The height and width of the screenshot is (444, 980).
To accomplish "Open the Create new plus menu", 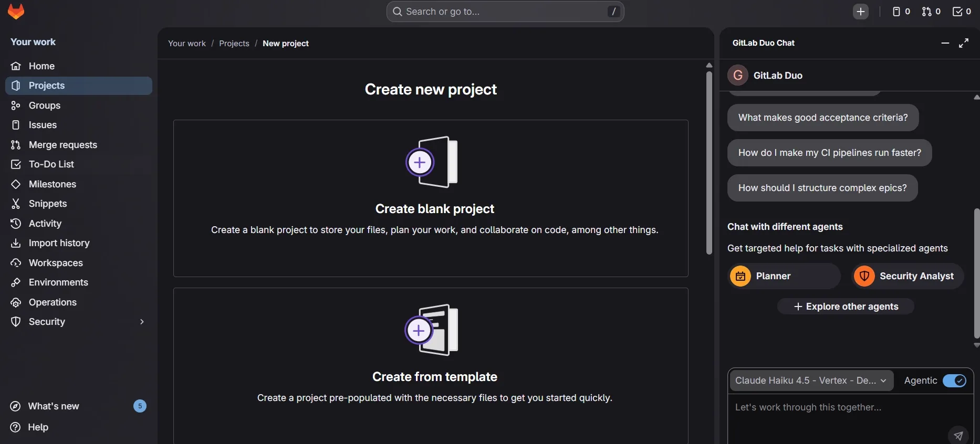I will pyautogui.click(x=860, y=12).
